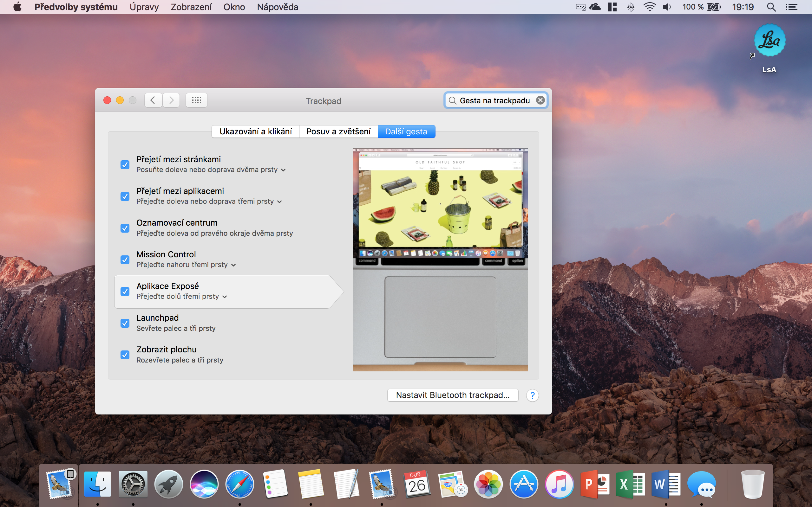Click the Show All grid icon
Viewport: 812px width, 507px height.
pyautogui.click(x=196, y=100)
